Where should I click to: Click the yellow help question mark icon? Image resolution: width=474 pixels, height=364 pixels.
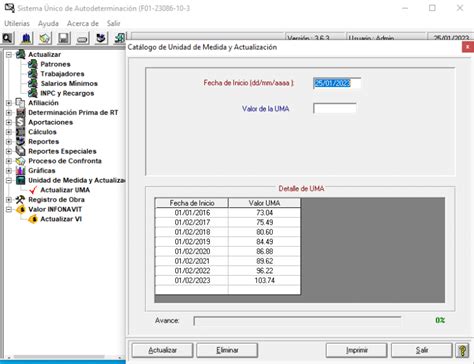click(462, 350)
